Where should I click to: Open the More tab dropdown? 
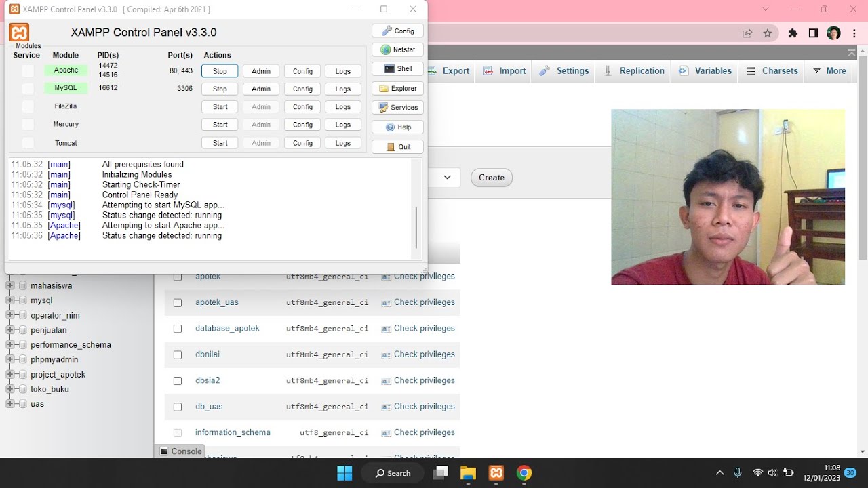(x=829, y=70)
